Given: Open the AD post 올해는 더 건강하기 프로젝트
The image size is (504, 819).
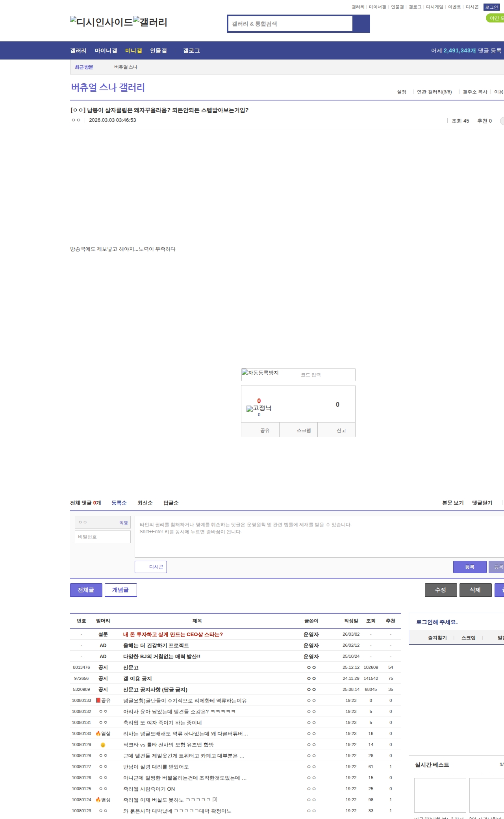Looking at the screenshot, I should [156, 645].
